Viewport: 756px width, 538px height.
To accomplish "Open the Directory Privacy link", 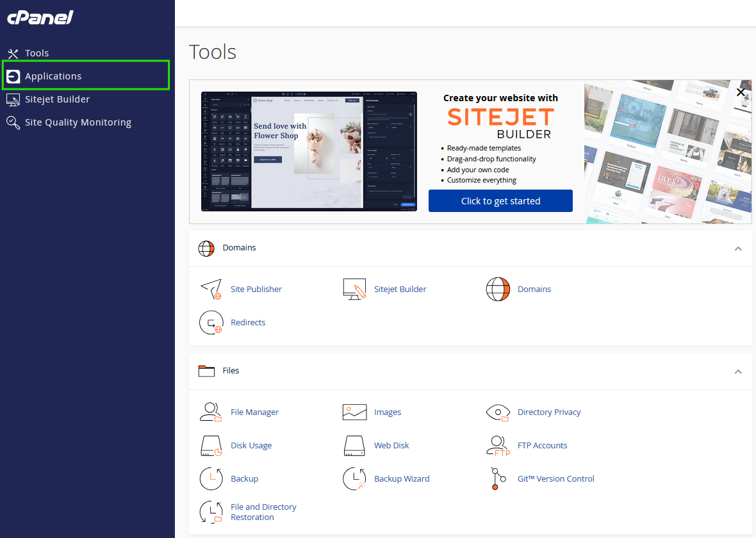I will (549, 412).
